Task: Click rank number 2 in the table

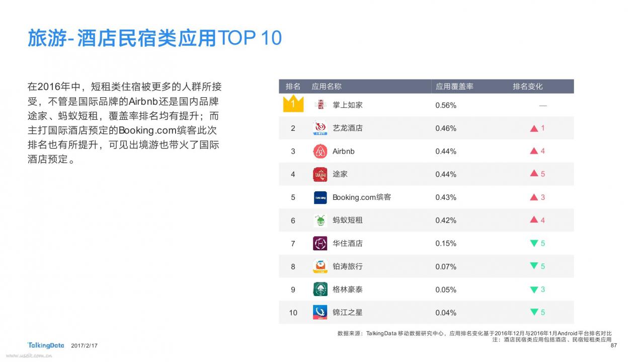Action: click(293, 128)
